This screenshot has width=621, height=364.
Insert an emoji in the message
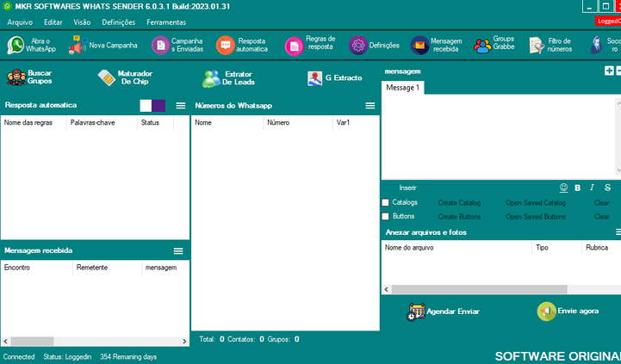pyautogui.click(x=563, y=188)
